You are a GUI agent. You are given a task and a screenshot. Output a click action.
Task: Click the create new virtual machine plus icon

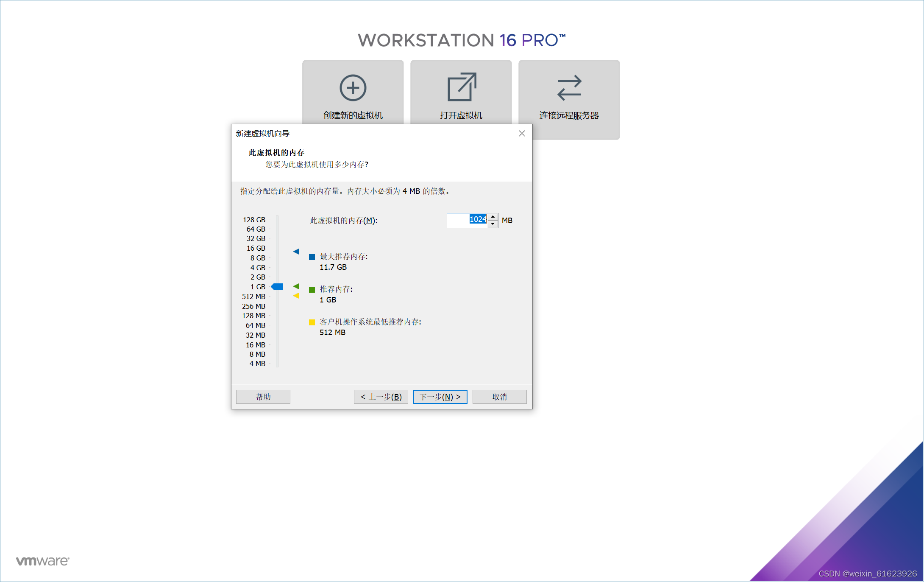tap(353, 88)
